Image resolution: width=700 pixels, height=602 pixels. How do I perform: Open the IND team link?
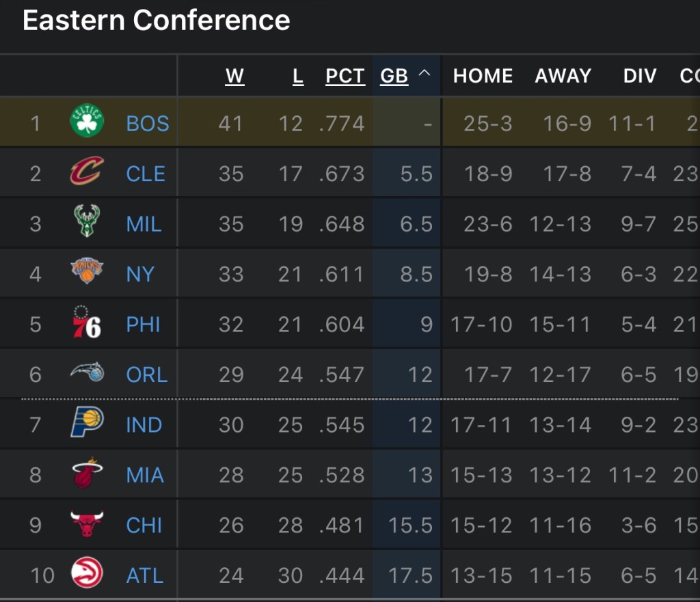pos(144,425)
